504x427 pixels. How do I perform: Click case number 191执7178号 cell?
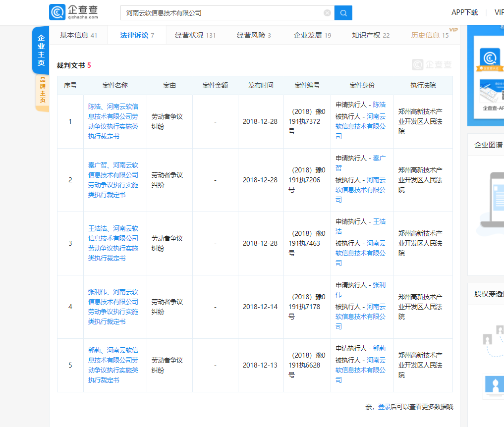pos(307,307)
